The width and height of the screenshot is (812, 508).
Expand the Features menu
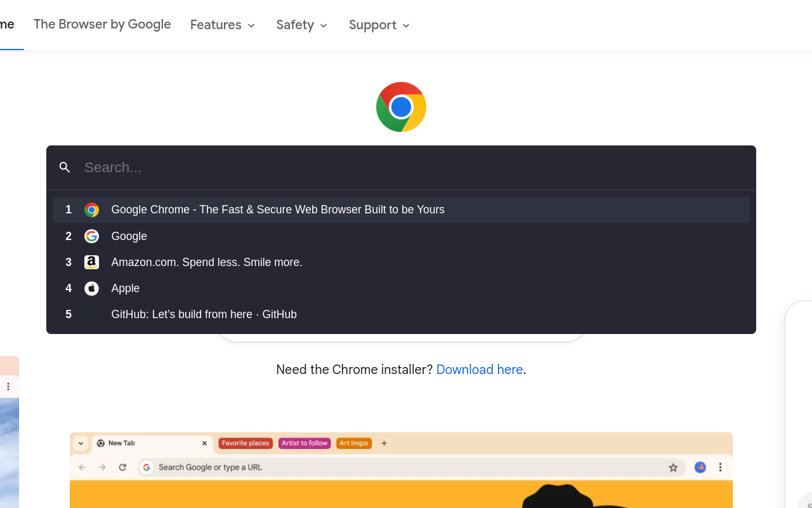[x=223, y=25]
